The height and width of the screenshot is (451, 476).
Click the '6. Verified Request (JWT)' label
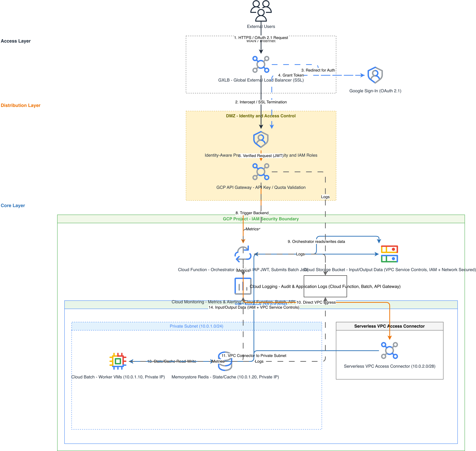(261, 156)
